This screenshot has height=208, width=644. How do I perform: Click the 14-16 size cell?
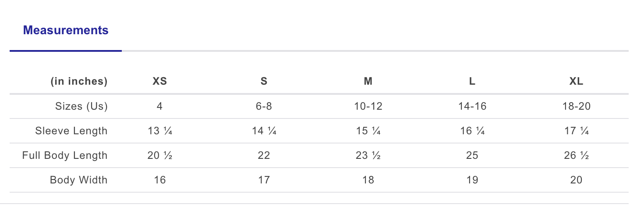[x=472, y=106]
